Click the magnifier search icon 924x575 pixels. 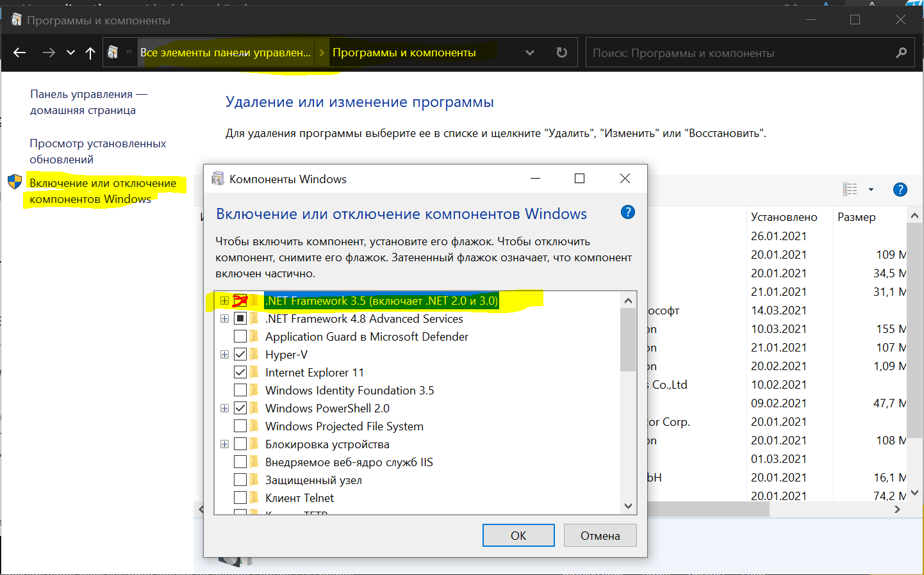pyautogui.click(x=901, y=53)
